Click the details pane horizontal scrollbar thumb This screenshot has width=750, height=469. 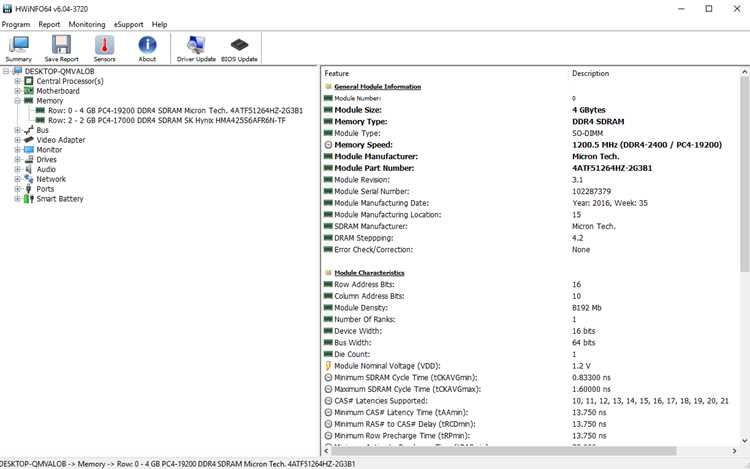click(x=504, y=450)
